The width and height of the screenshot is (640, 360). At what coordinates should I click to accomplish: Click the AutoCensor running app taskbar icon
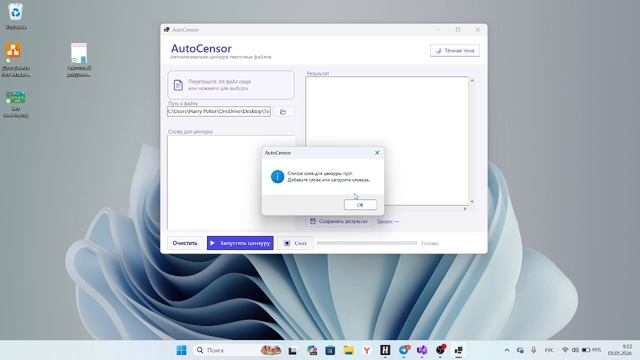click(458, 350)
